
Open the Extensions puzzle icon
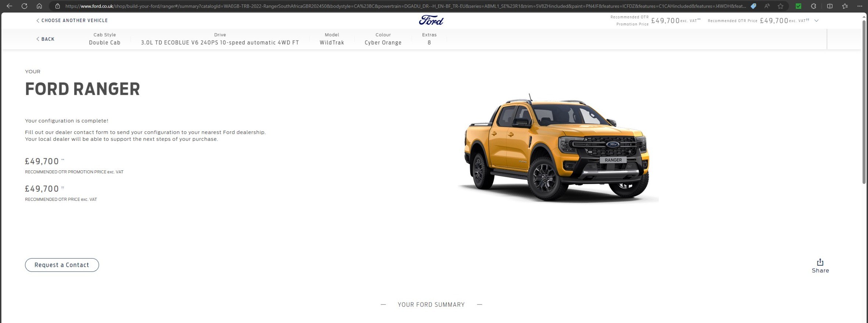coord(813,6)
